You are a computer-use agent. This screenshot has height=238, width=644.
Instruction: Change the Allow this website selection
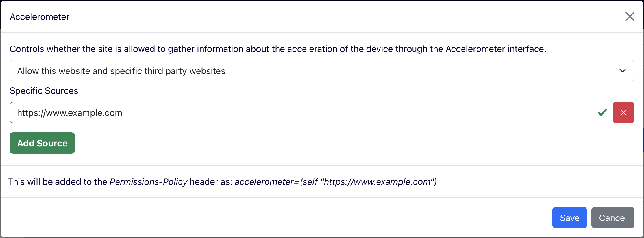click(322, 71)
